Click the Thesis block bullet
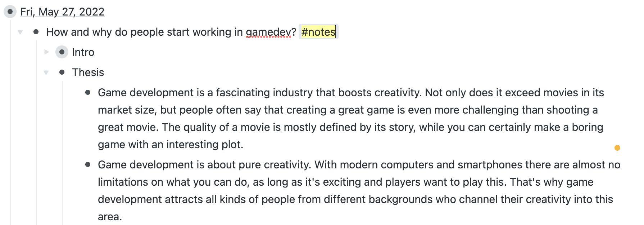Image resolution: width=644 pixels, height=225 pixels. coord(62,72)
